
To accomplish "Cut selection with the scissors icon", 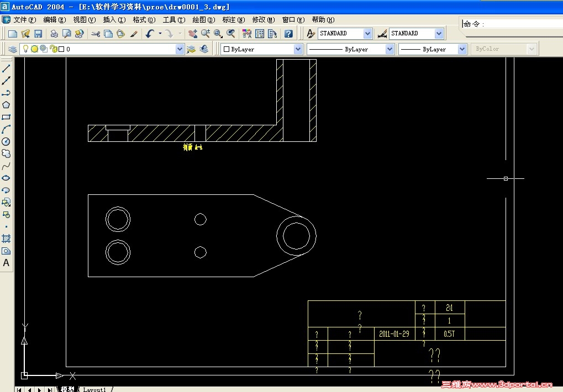I will pos(96,34).
